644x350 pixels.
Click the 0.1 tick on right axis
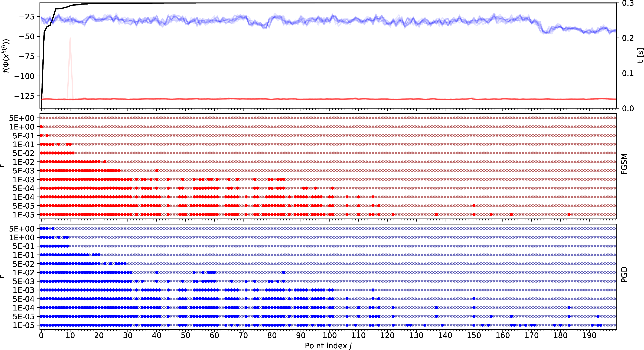point(628,73)
